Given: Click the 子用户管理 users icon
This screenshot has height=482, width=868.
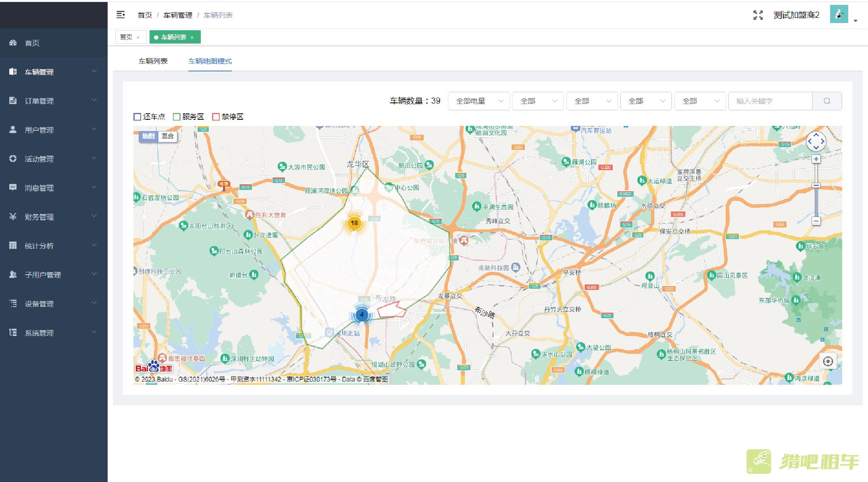Looking at the screenshot, I should [13, 274].
